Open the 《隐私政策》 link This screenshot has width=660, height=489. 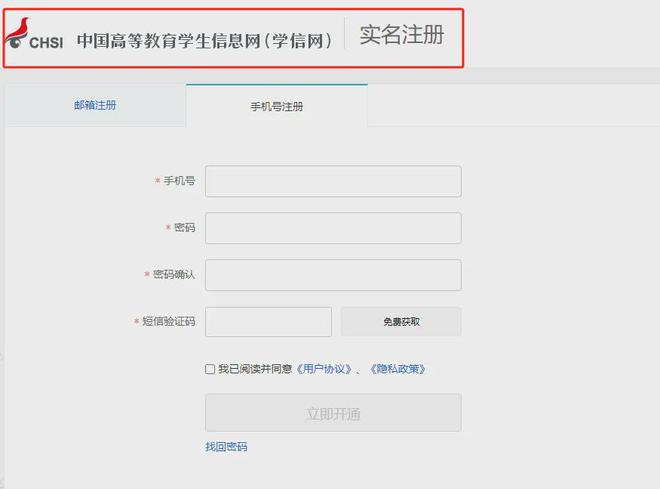[397, 369]
